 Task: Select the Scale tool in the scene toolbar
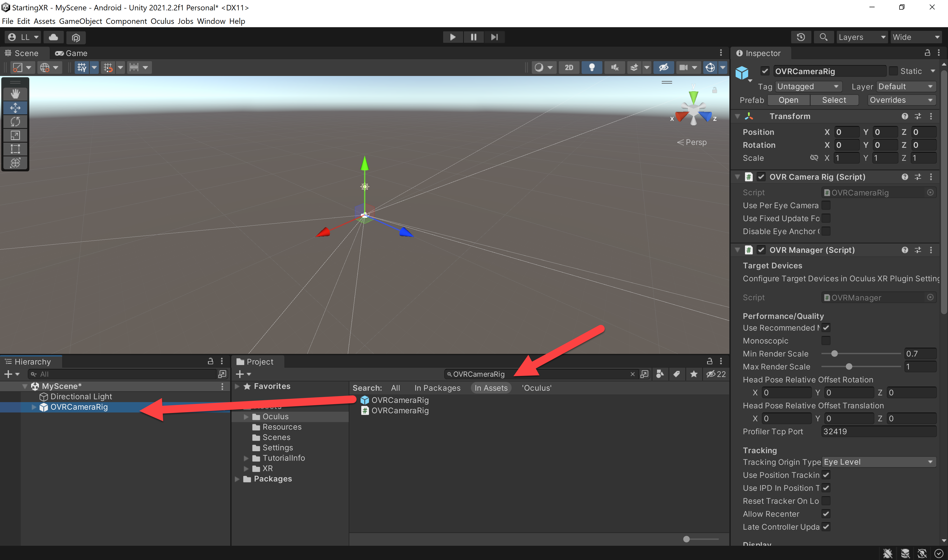click(15, 135)
